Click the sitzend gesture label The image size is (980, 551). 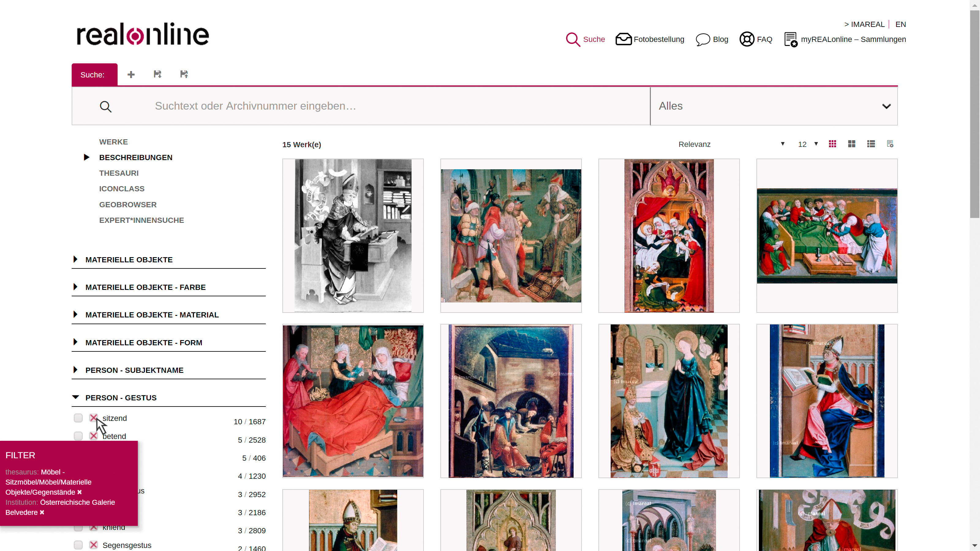(x=115, y=418)
